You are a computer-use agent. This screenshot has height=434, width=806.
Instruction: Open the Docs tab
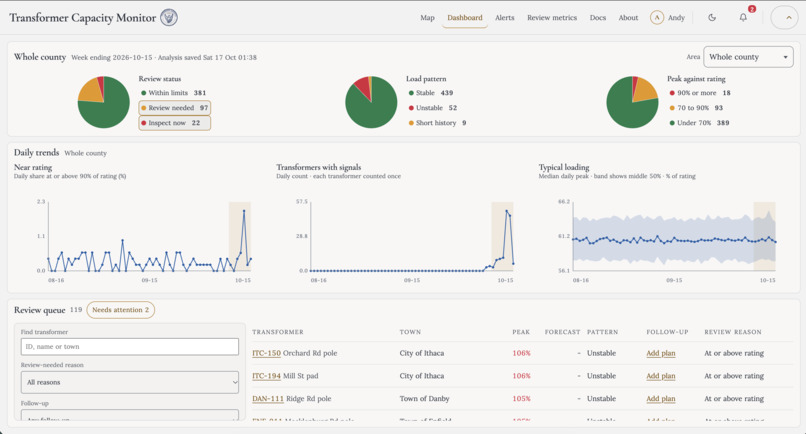click(597, 17)
